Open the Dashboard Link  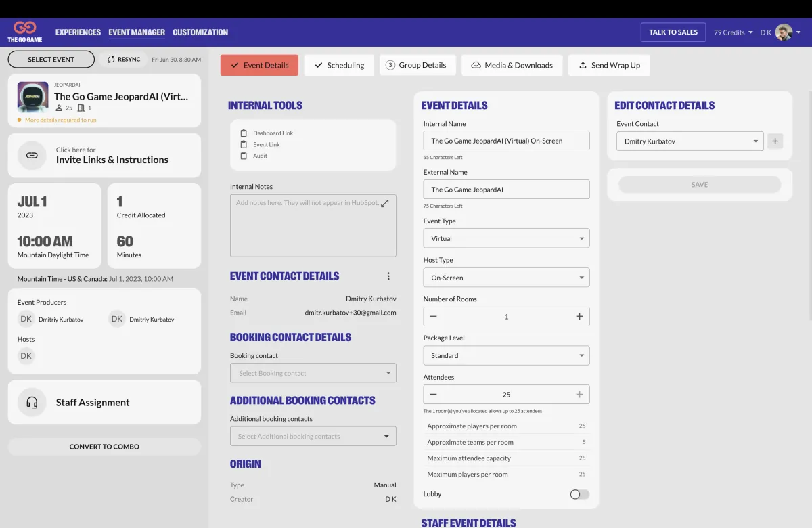[273, 133]
